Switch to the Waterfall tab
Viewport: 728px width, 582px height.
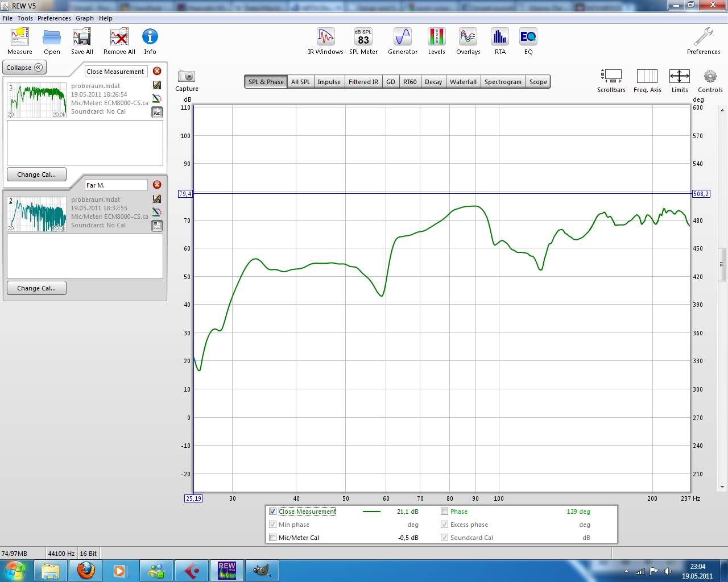463,82
